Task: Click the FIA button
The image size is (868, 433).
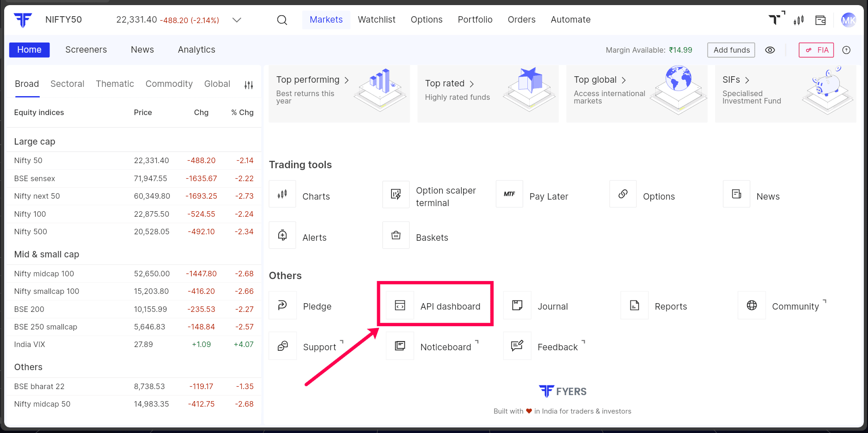Action: pyautogui.click(x=816, y=50)
